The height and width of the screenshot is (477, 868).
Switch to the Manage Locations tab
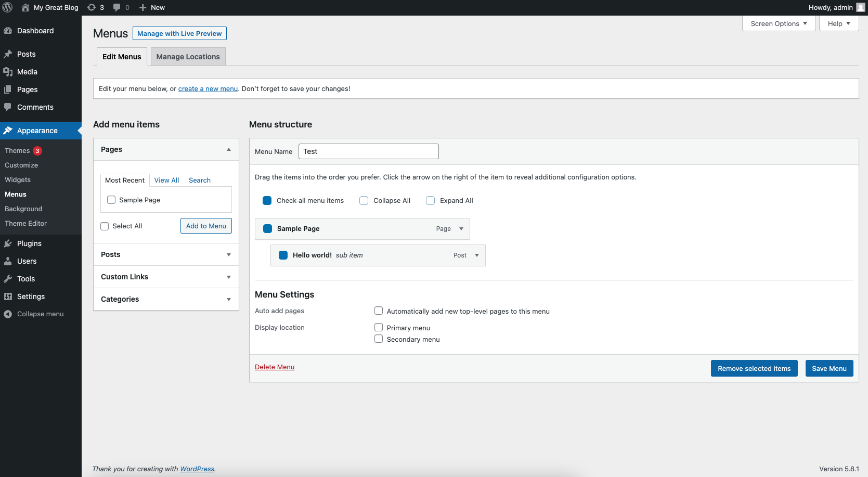point(188,57)
